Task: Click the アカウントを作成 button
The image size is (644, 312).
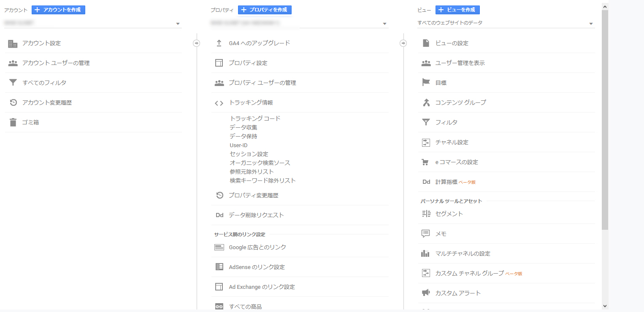Action: pyautogui.click(x=58, y=10)
